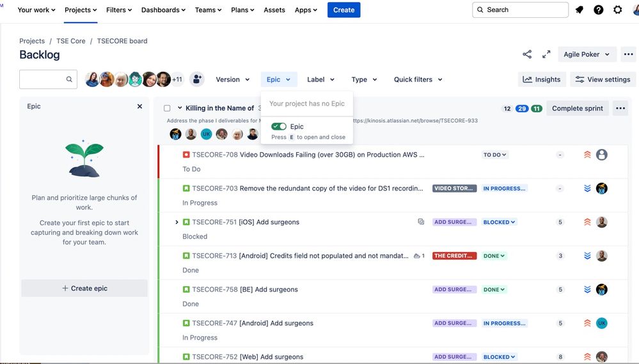Go to Assets in top navigation

pos(274,10)
